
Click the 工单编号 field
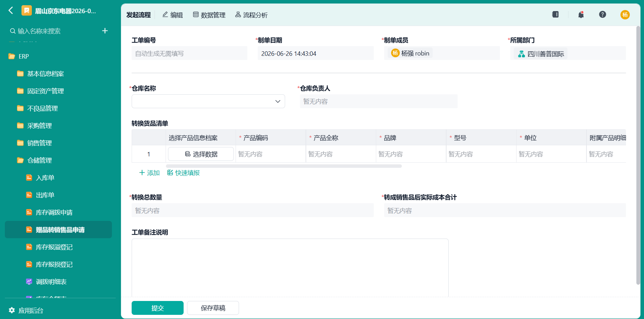[189, 53]
